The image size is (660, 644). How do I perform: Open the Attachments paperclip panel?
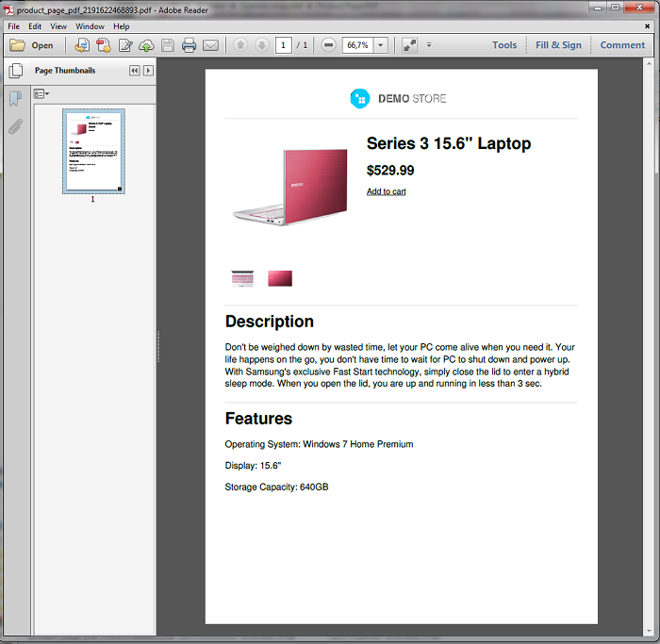(x=16, y=126)
